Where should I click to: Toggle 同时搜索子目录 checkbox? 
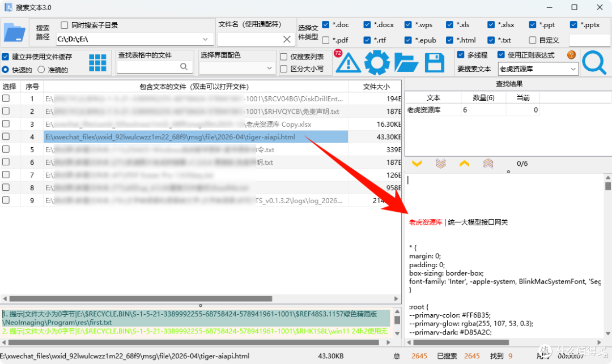click(x=65, y=25)
